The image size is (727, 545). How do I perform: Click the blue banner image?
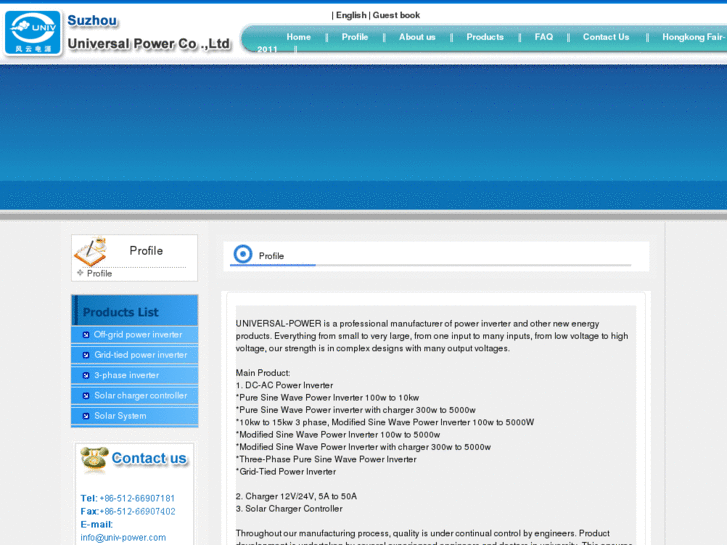(364, 137)
